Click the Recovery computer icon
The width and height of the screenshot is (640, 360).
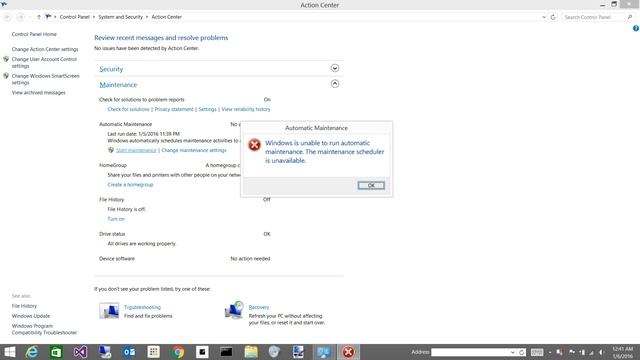(234, 311)
